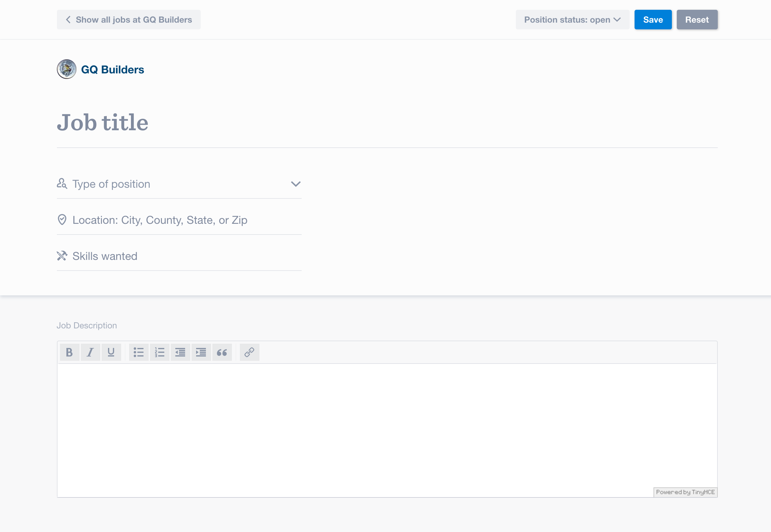This screenshot has width=771, height=532.
Task: Reset the job form
Action: 697,20
